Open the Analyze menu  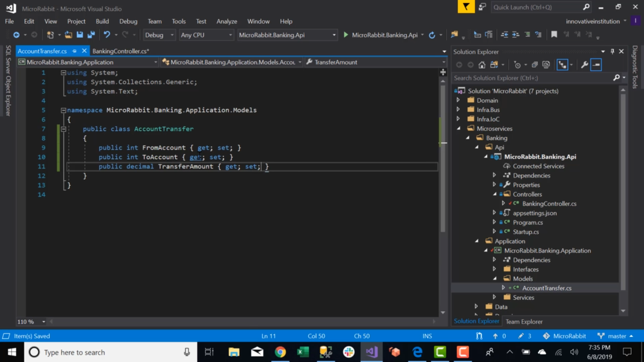(x=226, y=21)
